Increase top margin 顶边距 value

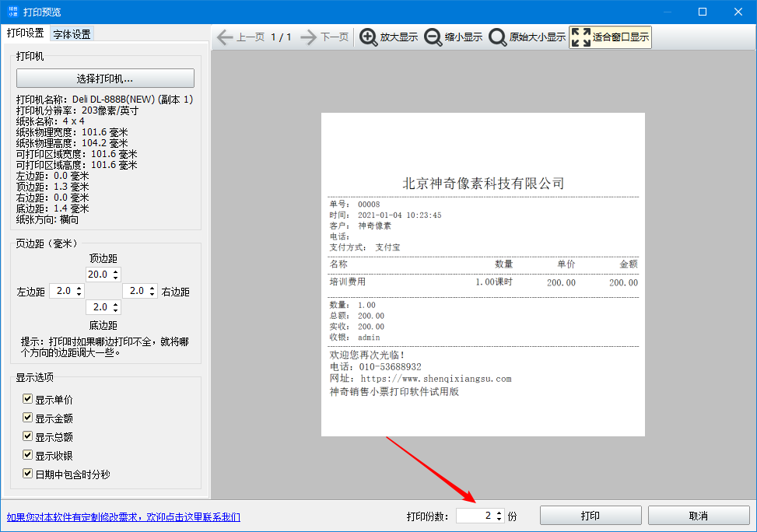click(115, 271)
